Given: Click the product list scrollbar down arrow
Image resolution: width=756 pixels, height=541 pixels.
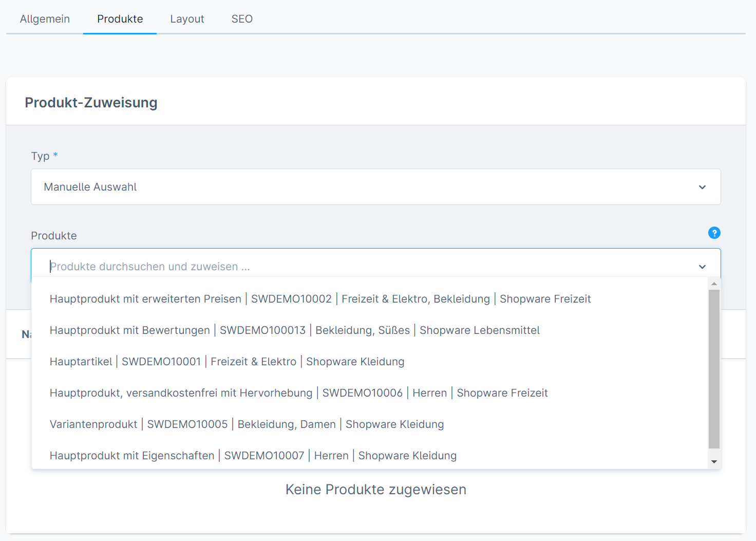Looking at the screenshot, I should (714, 462).
